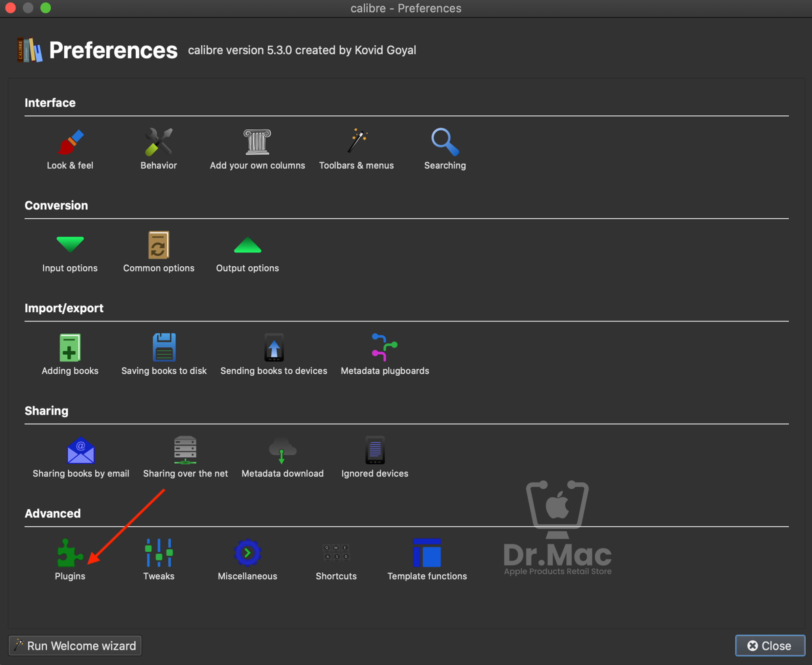
Task: Open the Plugins preferences
Action: (x=70, y=560)
